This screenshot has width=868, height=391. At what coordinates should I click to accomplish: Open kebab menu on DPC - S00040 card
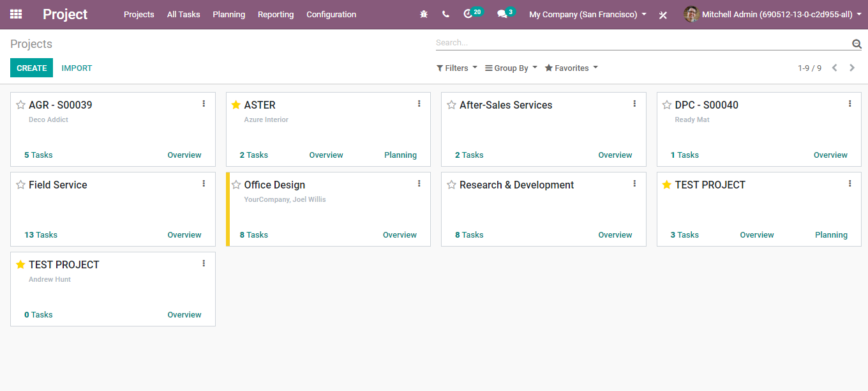point(850,103)
